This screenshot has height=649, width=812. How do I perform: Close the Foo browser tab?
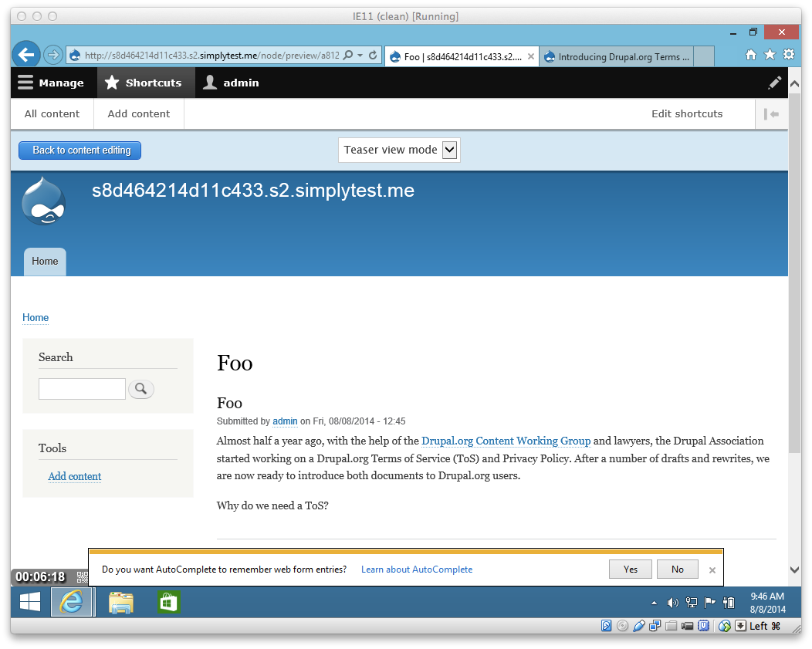531,57
